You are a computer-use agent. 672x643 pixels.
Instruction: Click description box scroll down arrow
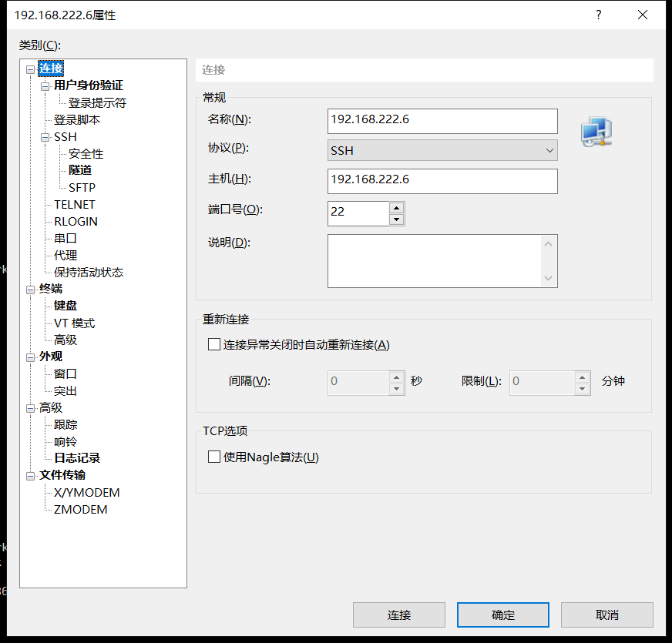coord(548,278)
